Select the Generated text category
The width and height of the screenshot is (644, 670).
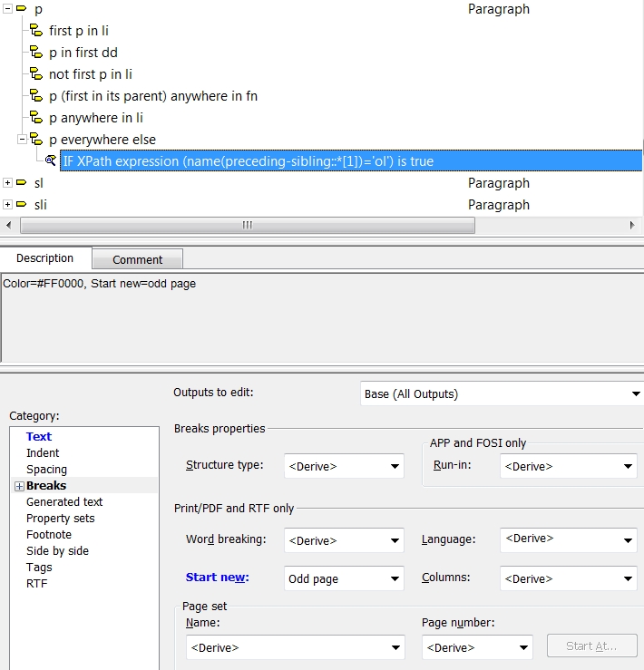(64, 501)
